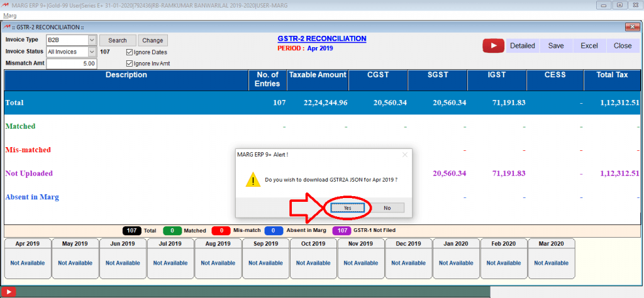644x298 pixels.
Task: Export the report with the Excel button
Action: [x=589, y=45]
